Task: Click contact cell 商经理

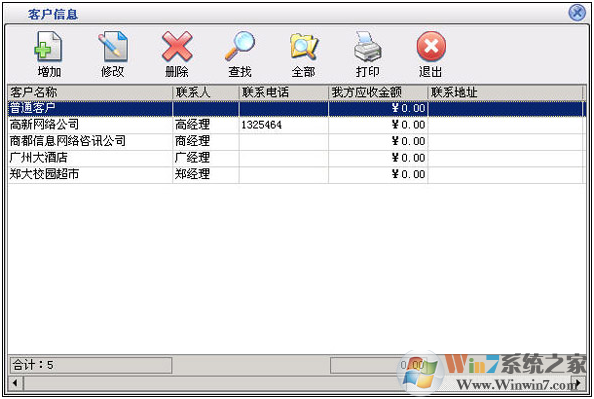Action: tap(206, 141)
